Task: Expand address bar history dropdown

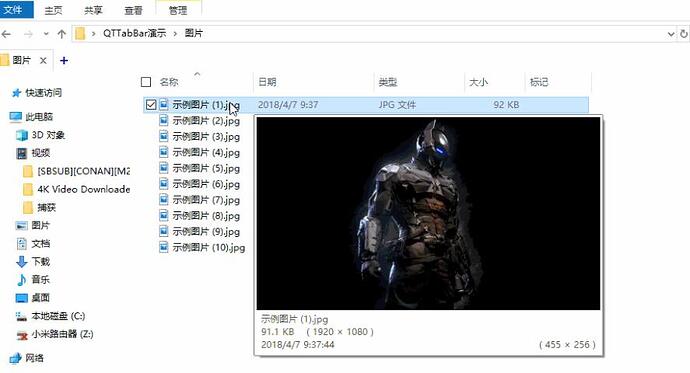Action: pyautogui.click(x=671, y=34)
